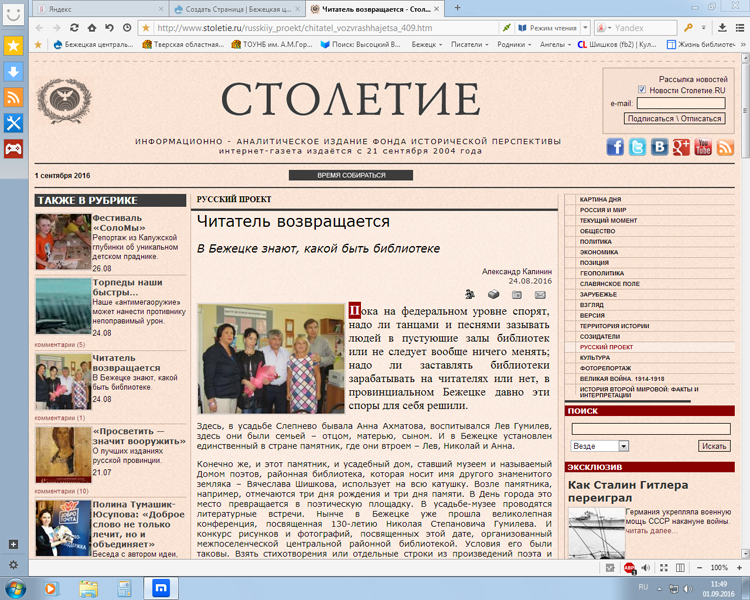Click the Подписаться \ Отписаться button
This screenshot has width=750, height=600.
(673, 118)
